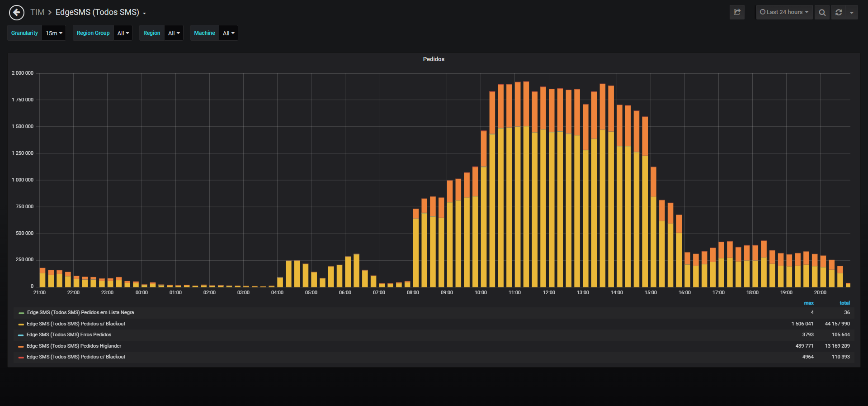Click the Higlander max value 439 771
Viewport: 868px width, 406px height.
804,346
